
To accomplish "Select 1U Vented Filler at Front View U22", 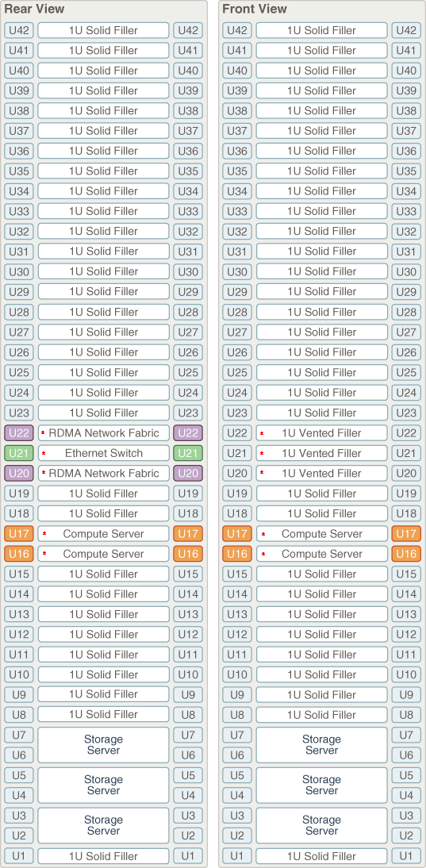I will (321, 433).
